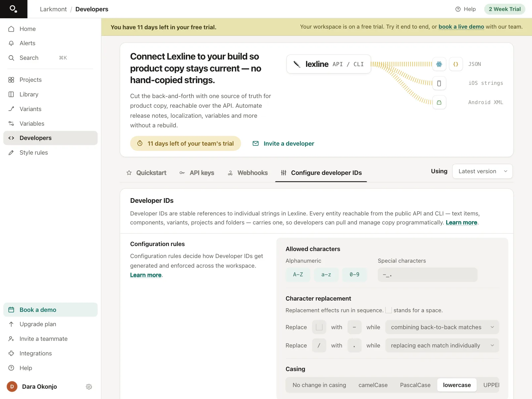Click the Developers code brackets icon
The image size is (532, 399).
point(11,138)
